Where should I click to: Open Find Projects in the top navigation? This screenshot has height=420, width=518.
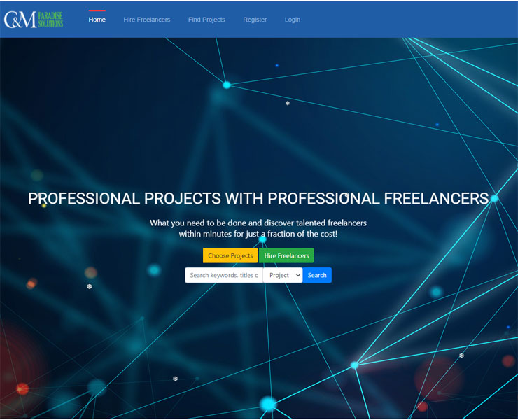pos(206,20)
